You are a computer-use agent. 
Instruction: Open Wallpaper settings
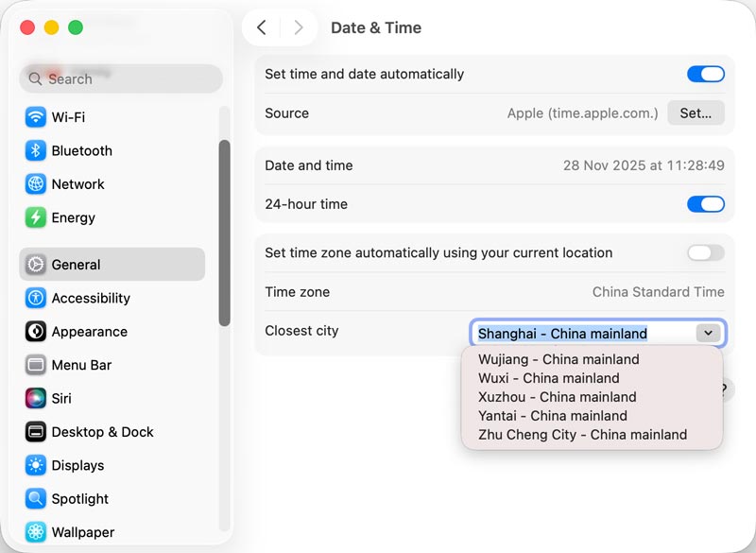click(x=82, y=532)
